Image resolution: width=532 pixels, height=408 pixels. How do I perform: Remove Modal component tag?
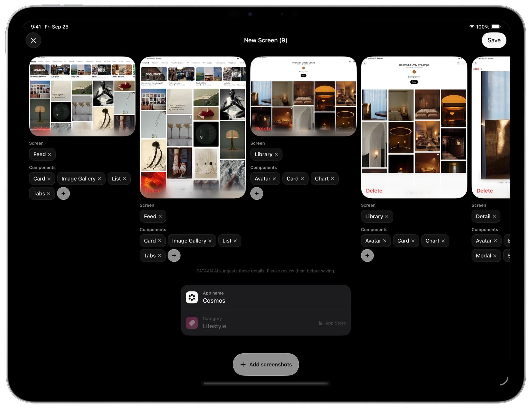click(495, 255)
